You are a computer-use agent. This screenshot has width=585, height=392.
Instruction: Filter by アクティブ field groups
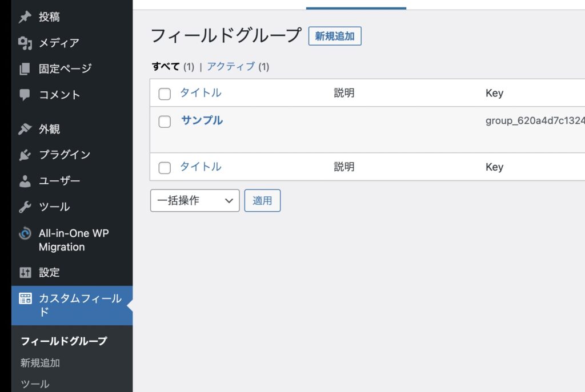[x=231, y=67]
